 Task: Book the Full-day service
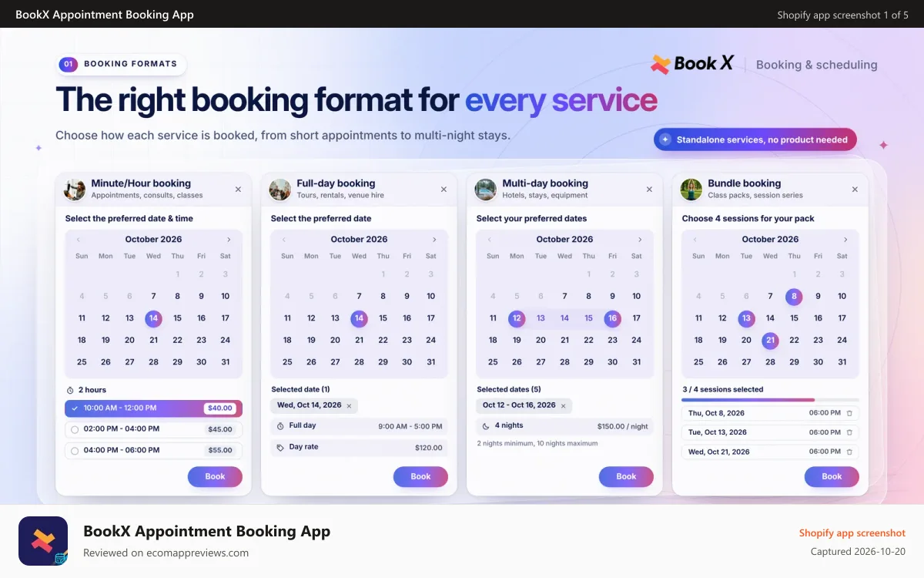420,476
